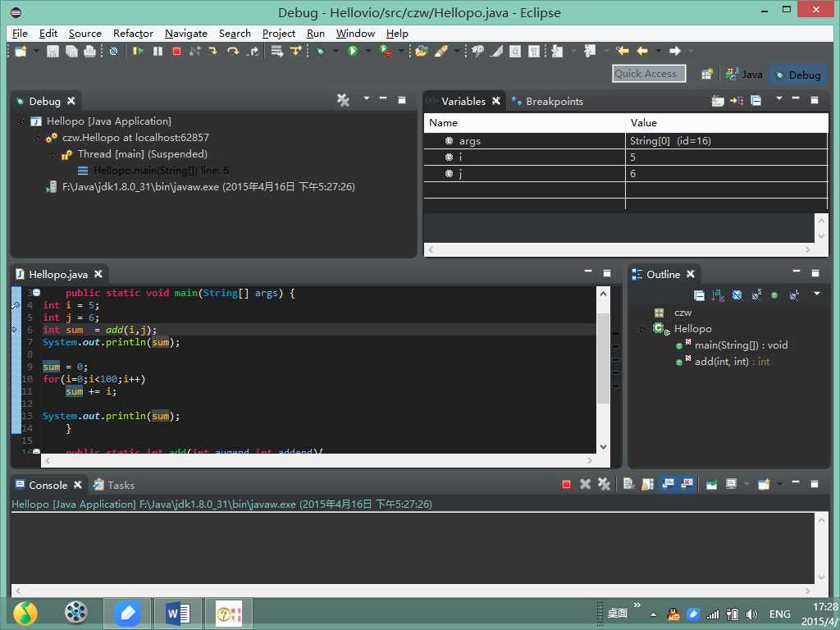Toggle Show Logical Structure in the Variables view
Screen dimensions: 840x630
pos(737,100)
